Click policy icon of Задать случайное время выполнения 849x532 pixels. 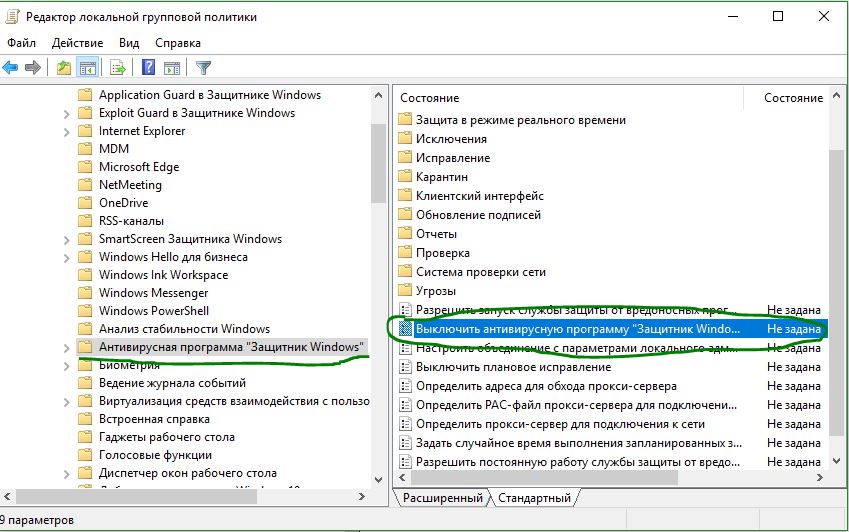(x=405, y=443)
